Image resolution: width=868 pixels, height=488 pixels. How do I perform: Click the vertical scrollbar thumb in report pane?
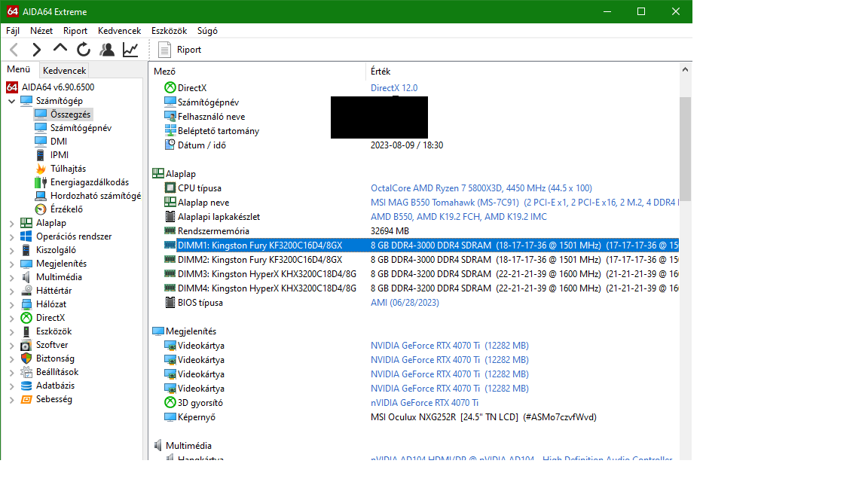[685, 149]
